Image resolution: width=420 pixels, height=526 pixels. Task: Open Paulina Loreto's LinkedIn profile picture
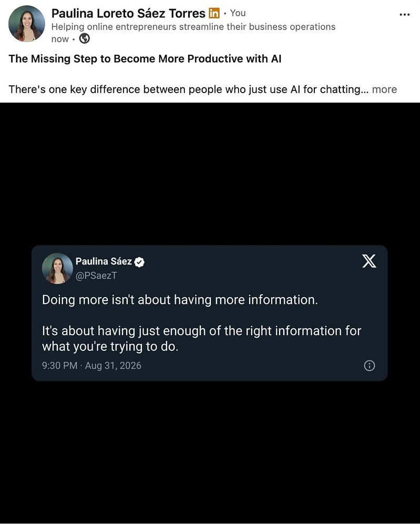click(27, 24)
